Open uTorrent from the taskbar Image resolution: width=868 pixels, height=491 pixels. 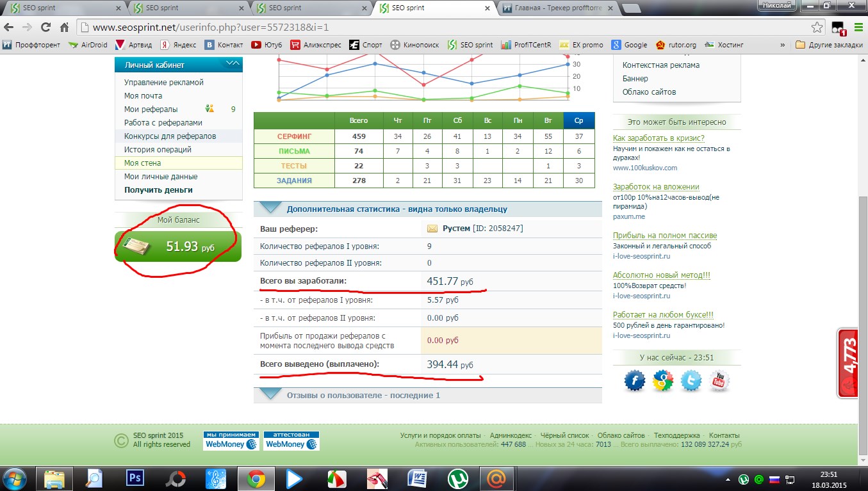point(457,478)
